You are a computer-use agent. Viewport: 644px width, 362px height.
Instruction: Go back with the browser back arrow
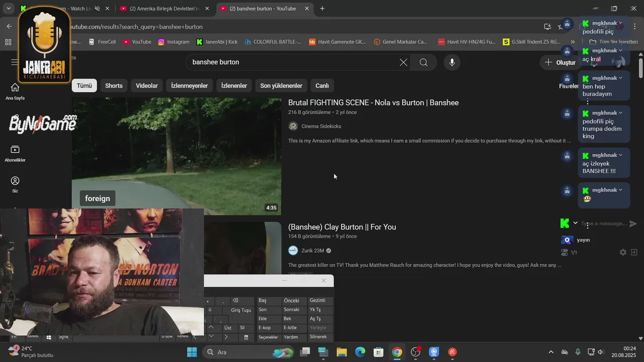(9, 26)
